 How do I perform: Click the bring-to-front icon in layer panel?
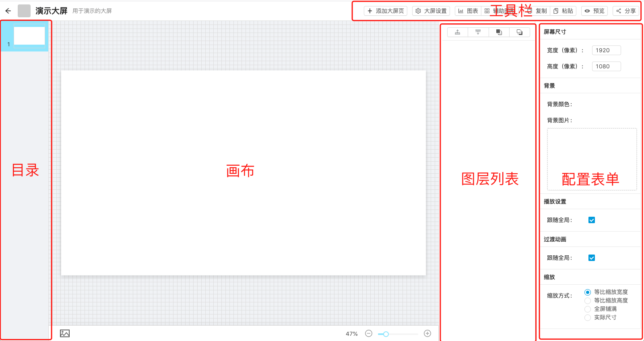point(499,32)
